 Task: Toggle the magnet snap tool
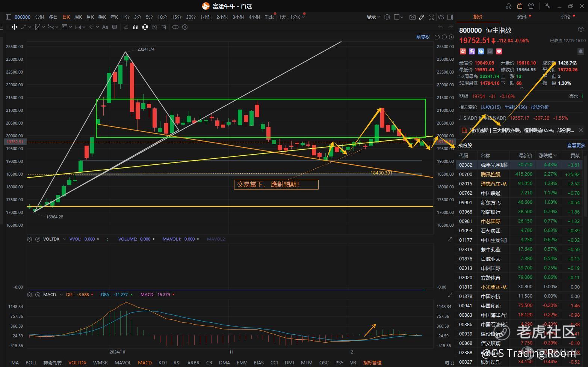(x=136, y=27)
